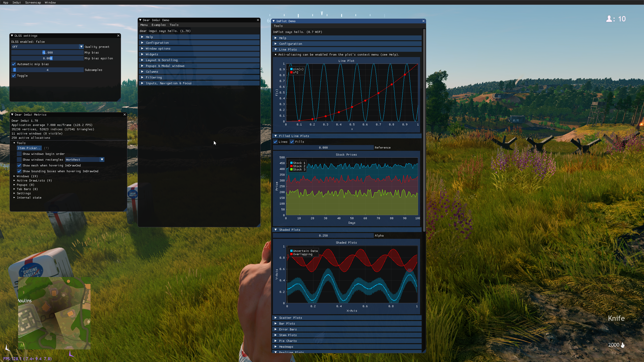Expand the Columns section
644x362 pixels.
pos(199,72)
